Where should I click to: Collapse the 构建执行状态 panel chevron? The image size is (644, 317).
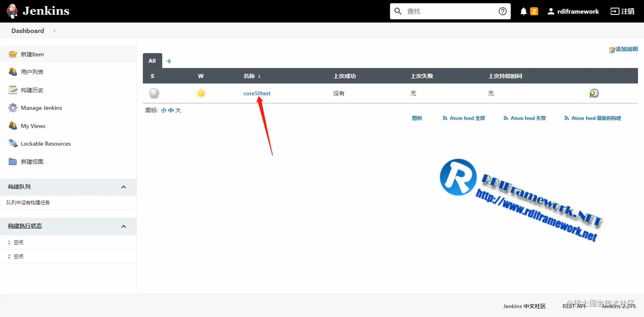tap(124, 226)
